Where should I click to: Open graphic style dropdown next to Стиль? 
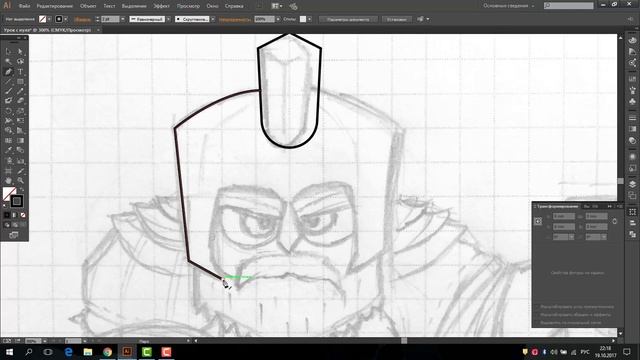[x=309, y=19]
